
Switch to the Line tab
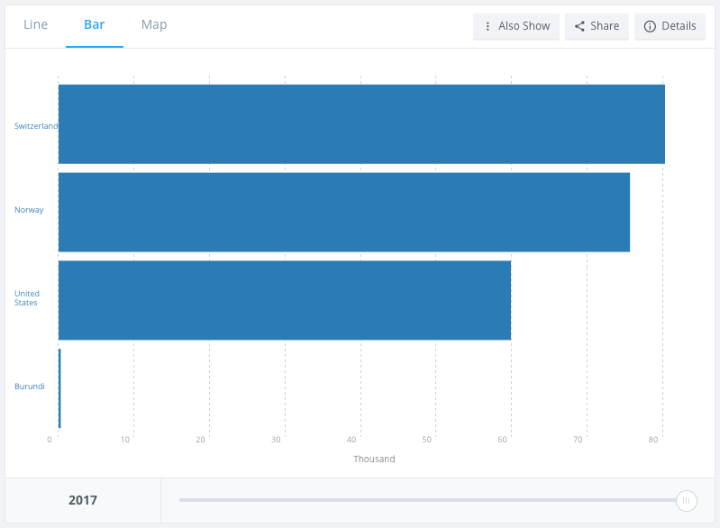(x=35, y=25)
